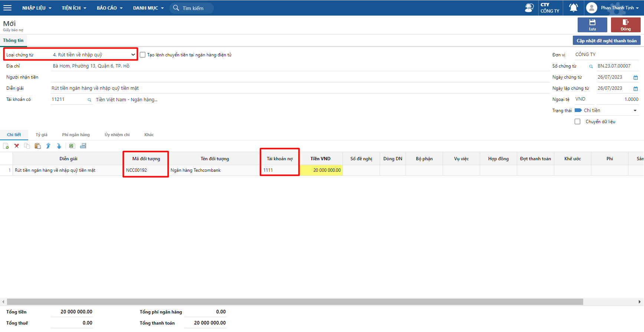Open the notifications bell

(573, 8)
